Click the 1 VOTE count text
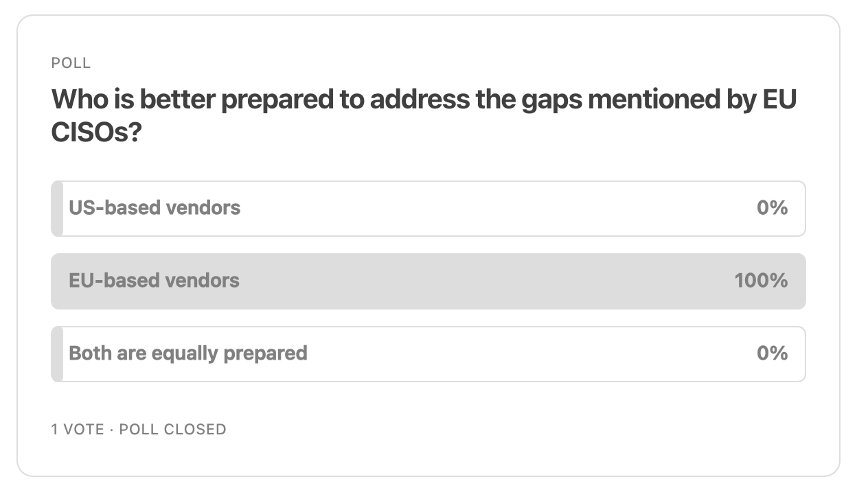868x490 pixels. [x=77, y=430]
